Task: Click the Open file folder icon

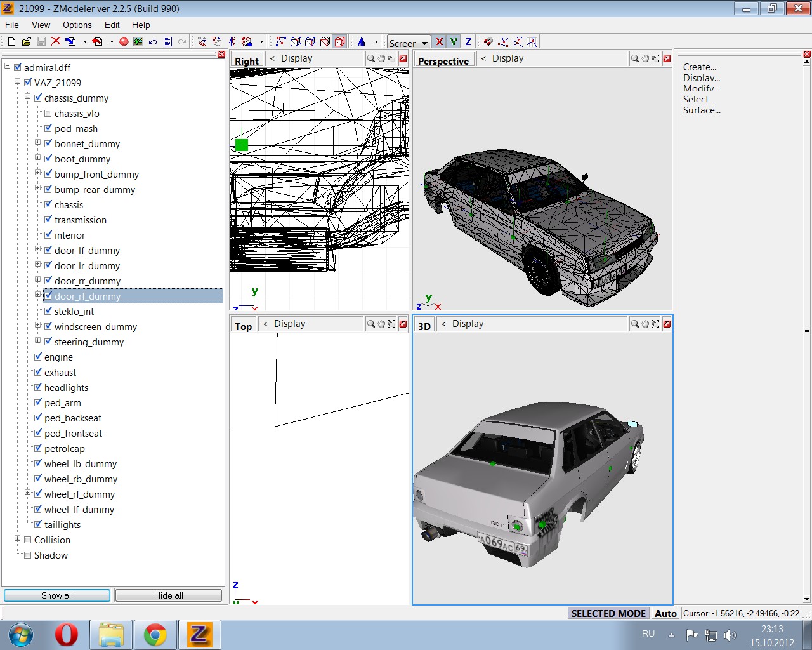Action: point(26,42)
